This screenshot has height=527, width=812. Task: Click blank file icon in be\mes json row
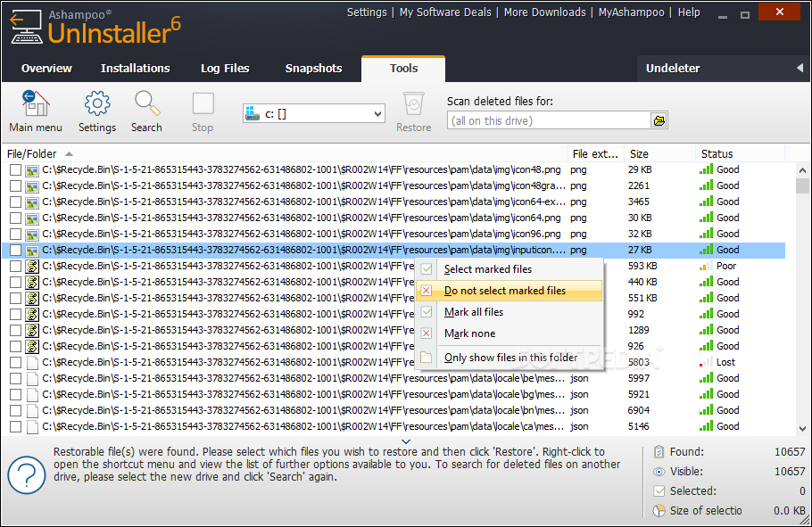pyautogui.click(x=32, y=378)
